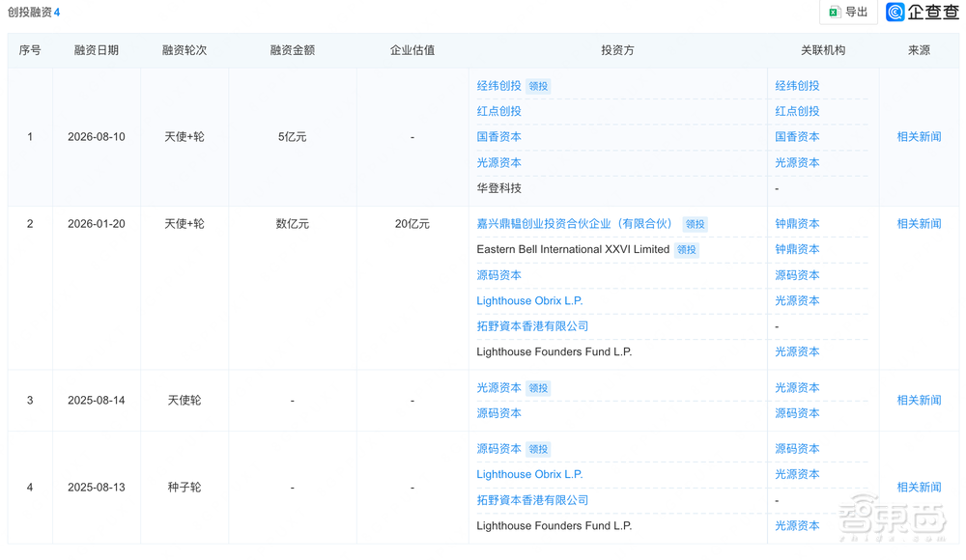Click the 种子轮 round cell

185,488
